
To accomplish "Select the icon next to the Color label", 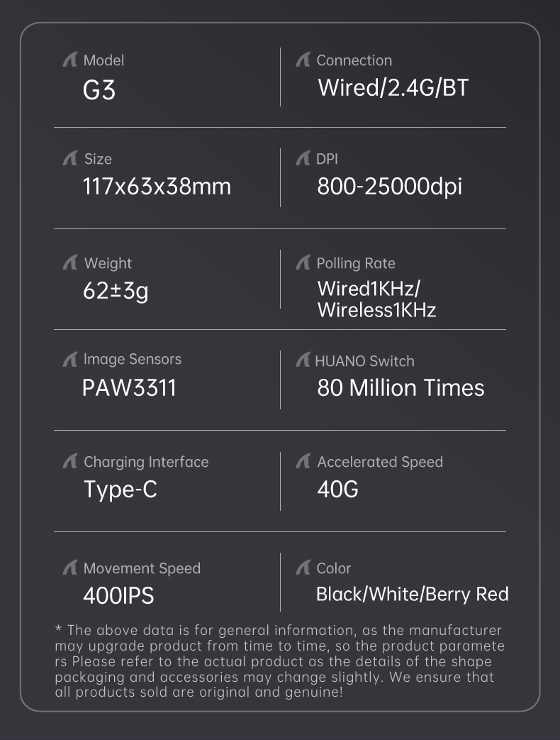I will click(x=303, y=568).
